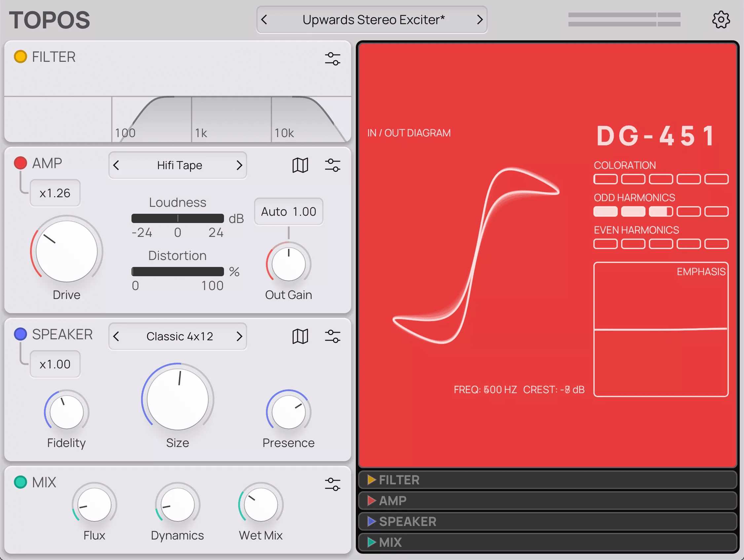
Task: Select the next amp model after Hifi Tape
Action: coord(240,165)
